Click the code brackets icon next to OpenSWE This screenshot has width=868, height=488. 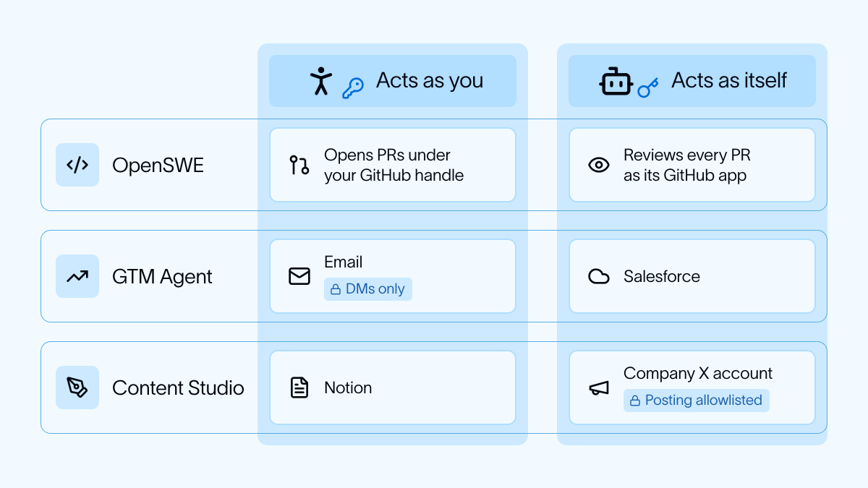click(77, 165)
